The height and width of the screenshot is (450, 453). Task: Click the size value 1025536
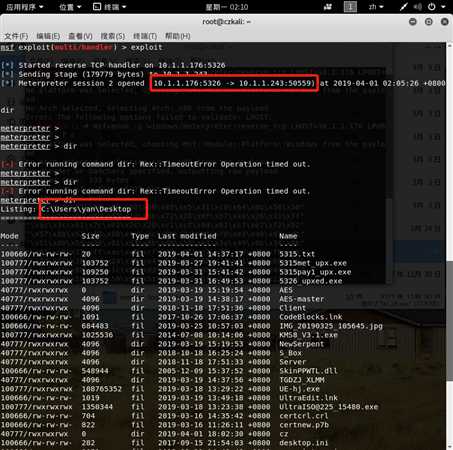tap(97, 335)
